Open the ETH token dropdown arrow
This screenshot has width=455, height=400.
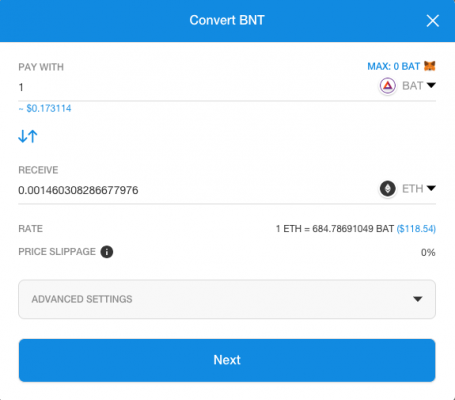(431, 188)
